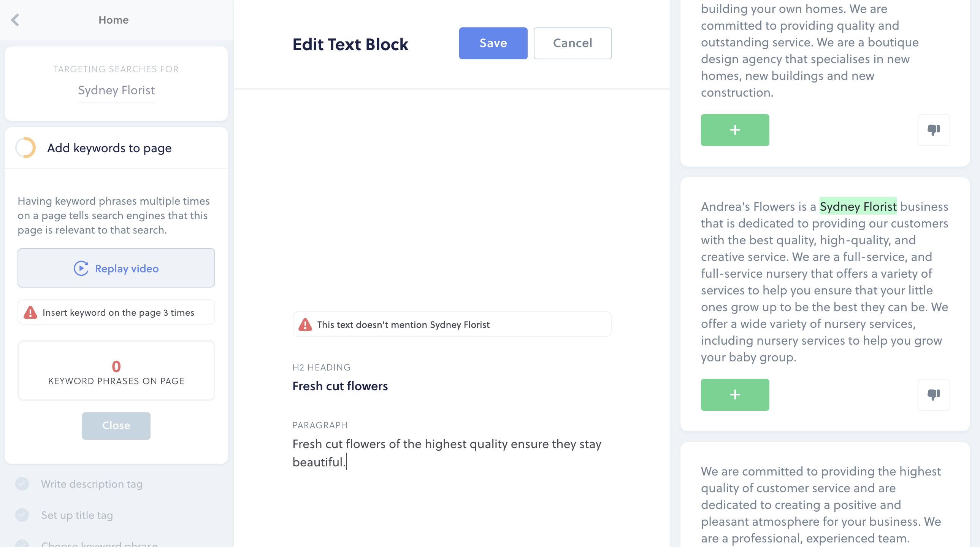Click warning icon beside Insert keyword message

[x=30, y=312]
